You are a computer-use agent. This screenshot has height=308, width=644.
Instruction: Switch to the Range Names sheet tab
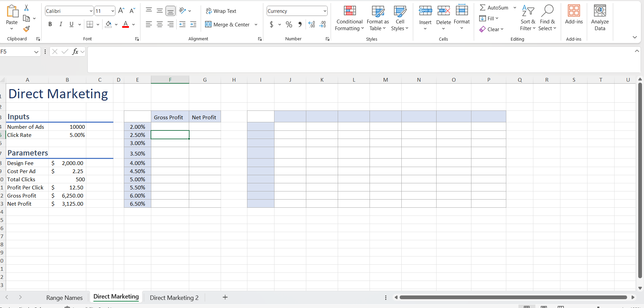click(64, 297)
